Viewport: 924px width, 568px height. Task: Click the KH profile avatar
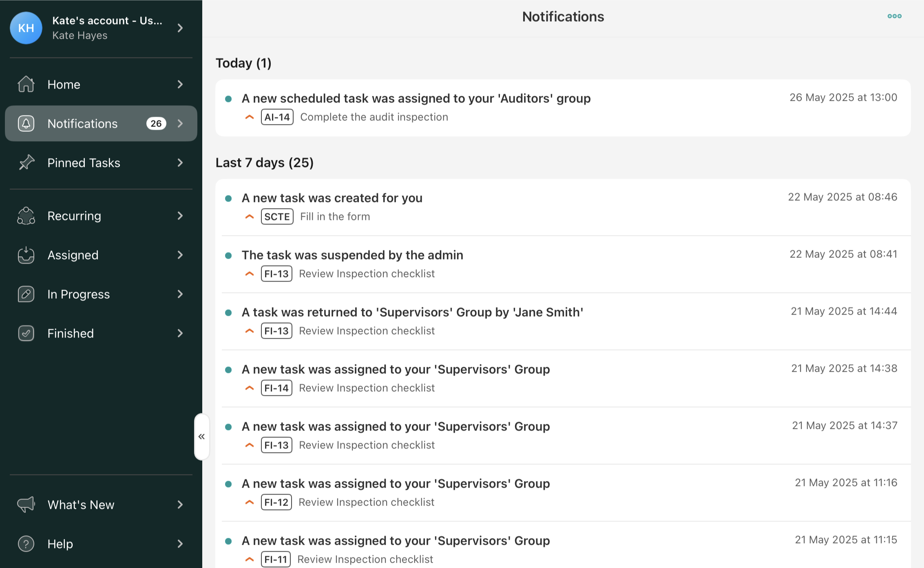(x=26, y=28)
